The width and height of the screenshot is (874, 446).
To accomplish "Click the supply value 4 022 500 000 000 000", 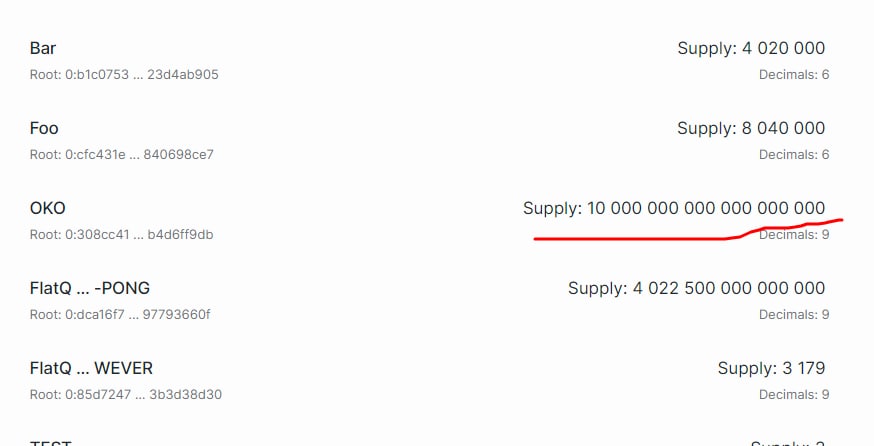I will [x=697, y=288].
